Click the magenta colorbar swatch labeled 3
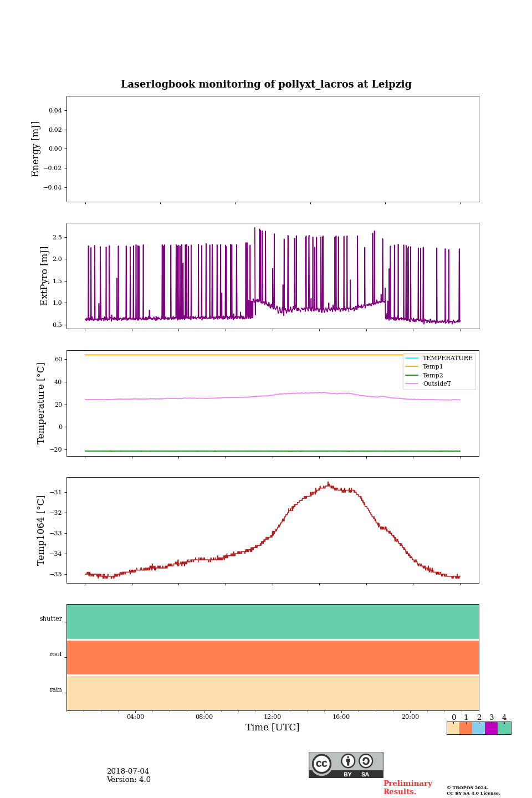 point(492,728)
